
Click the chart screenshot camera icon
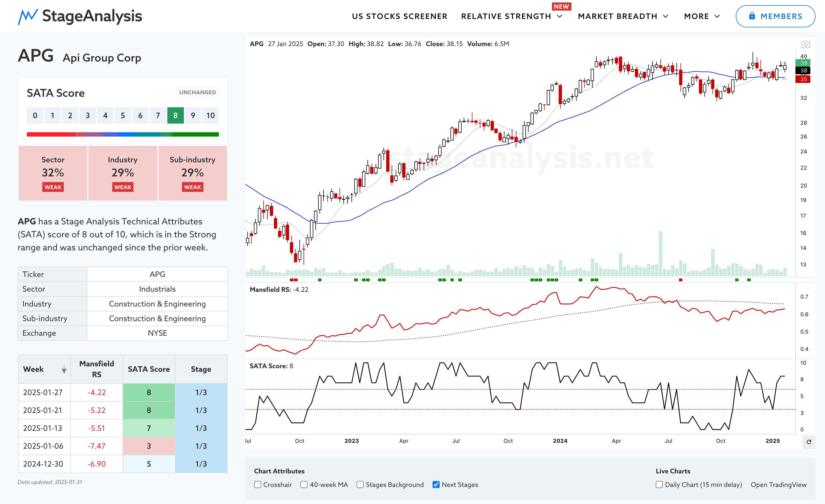pos(805,44)
